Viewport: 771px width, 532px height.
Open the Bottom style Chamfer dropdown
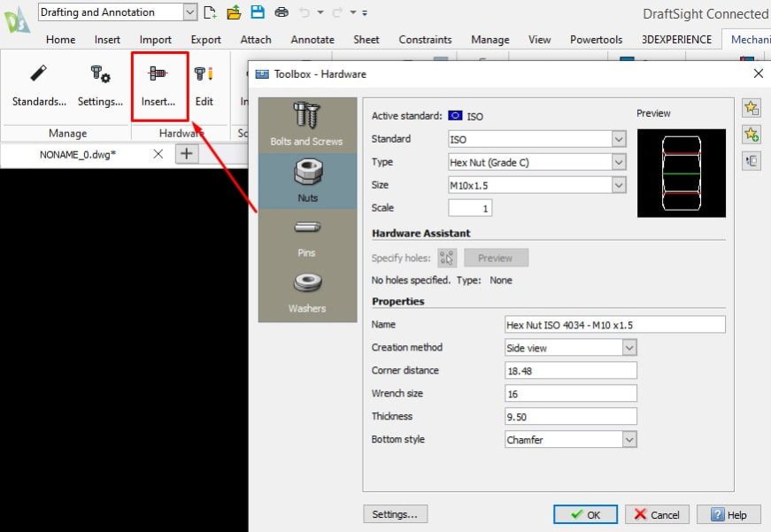click(x=628, y=440)
